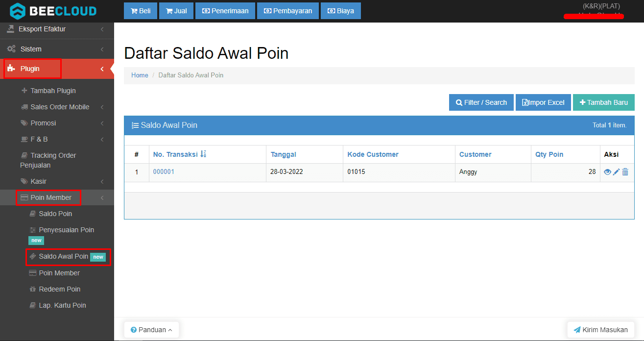Open the Panduan help dropdown
The width and height of the screenshot is (644, 341).
(151, 330)
